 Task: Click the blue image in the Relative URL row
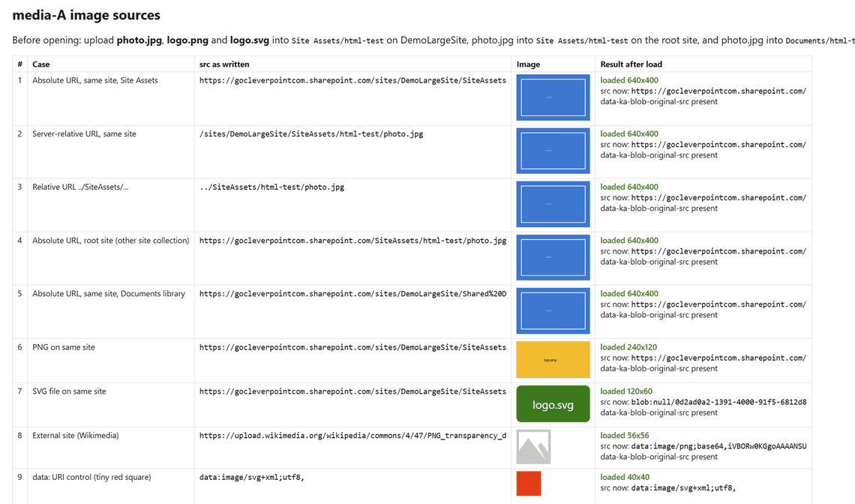(553, 204)
